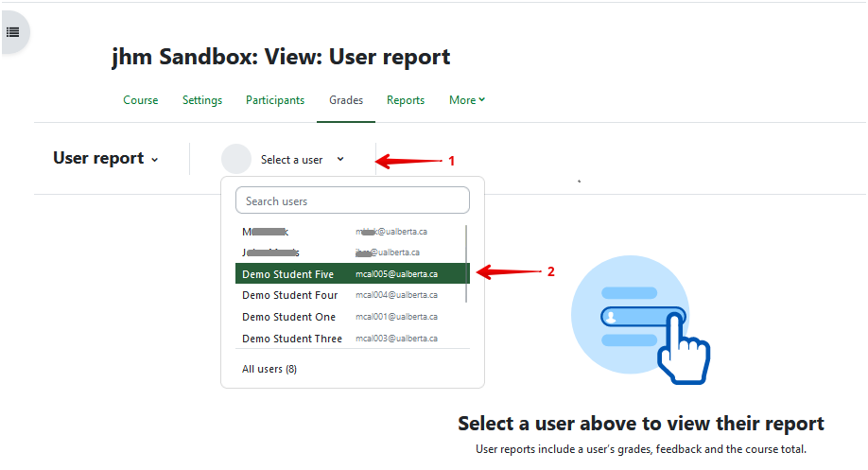
Task: Switch to the Course tab
Action: (141, 100)
